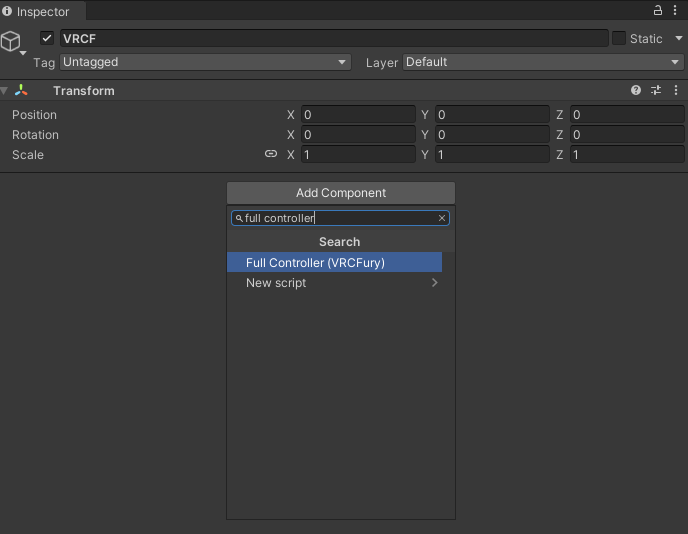Viewport: 688px width, 534px height.
Task: Click the Scale Y value field
Action: [492, 154]
